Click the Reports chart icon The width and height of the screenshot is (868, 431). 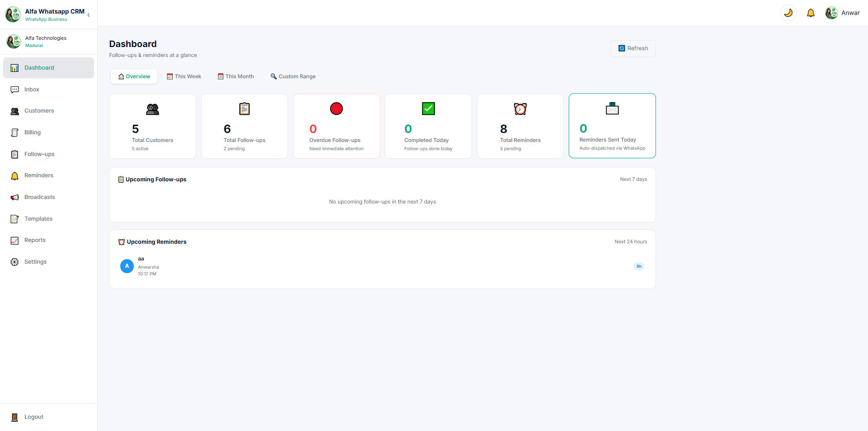point(14,240)
